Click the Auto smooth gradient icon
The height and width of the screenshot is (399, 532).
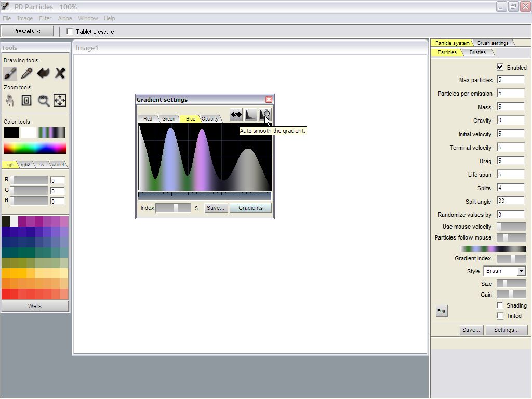(265, 115)
